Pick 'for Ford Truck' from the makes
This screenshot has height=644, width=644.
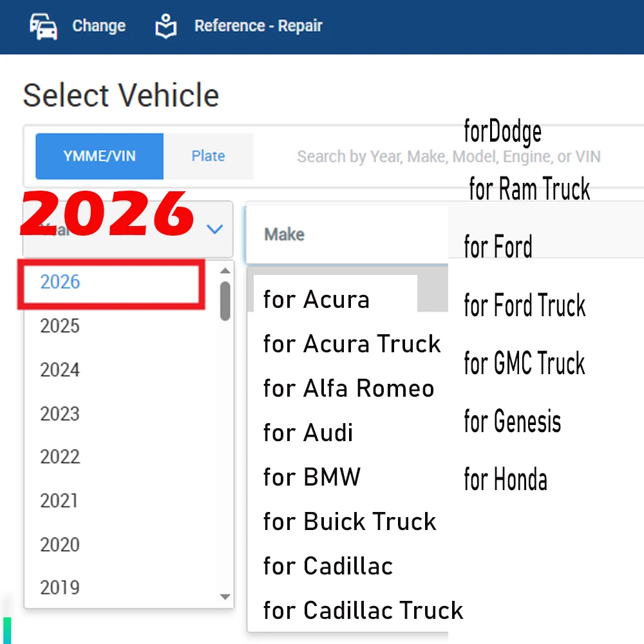524,305
